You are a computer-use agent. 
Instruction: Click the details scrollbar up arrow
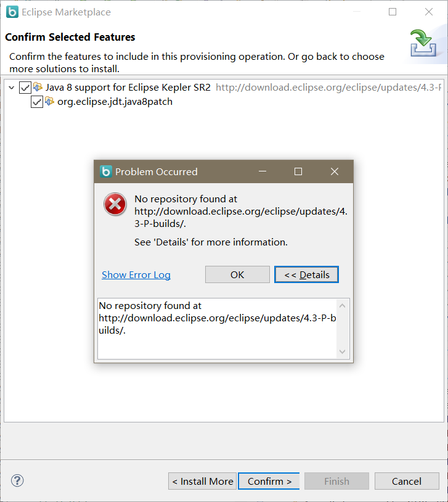point(342,306)
